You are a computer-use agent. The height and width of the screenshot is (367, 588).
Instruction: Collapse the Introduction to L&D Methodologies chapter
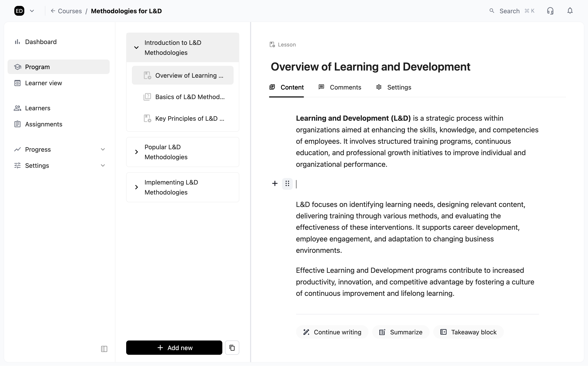click(136, 47)
